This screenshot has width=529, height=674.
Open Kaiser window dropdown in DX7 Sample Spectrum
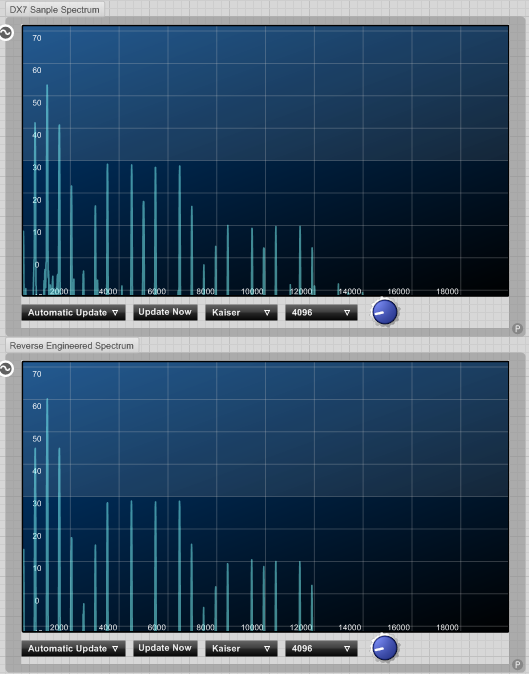[242, 312]
